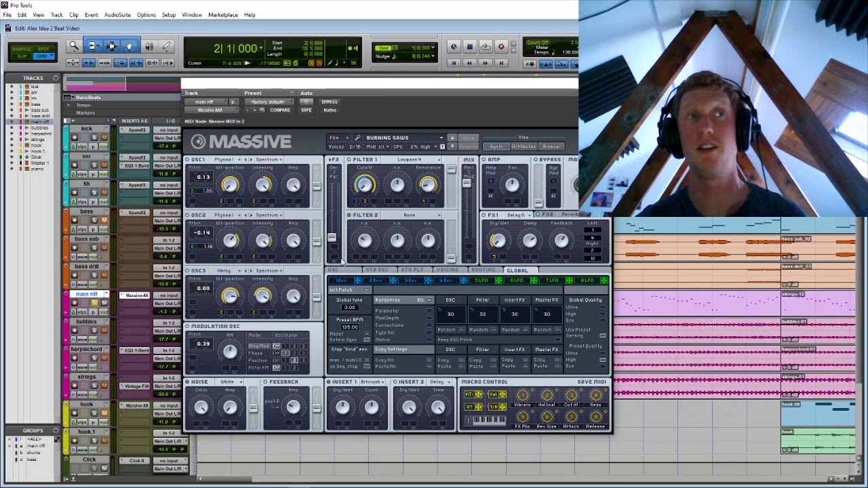Click the Massive preset search magnifier icon

358,138
